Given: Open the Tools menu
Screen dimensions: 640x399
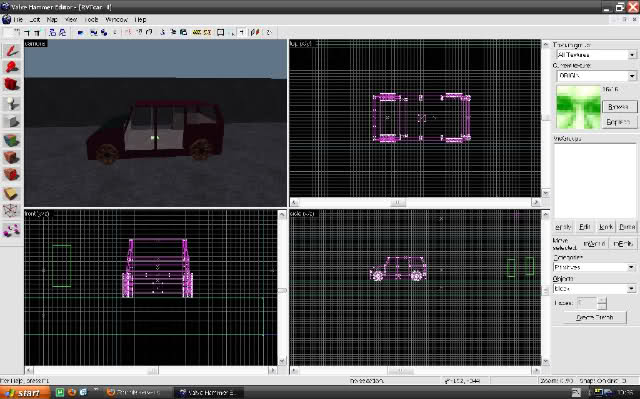Looking at the screenshot, I should 91,20.
